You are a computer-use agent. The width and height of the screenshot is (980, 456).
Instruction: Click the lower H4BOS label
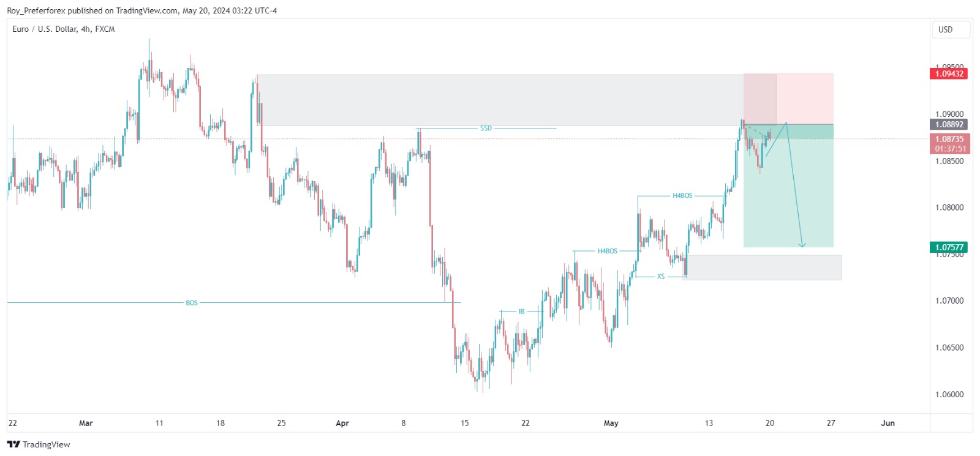tap(608, 251)
